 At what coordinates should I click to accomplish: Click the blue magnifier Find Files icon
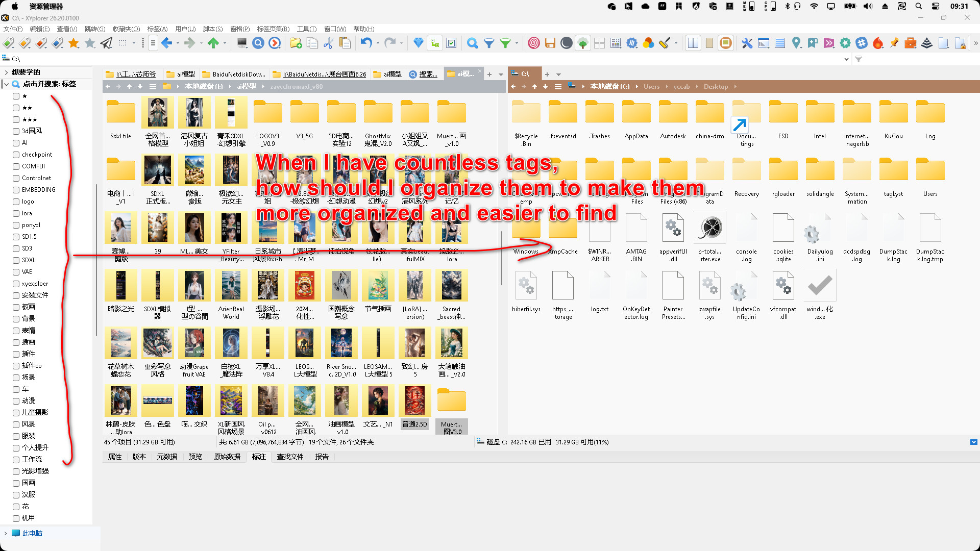472,43
